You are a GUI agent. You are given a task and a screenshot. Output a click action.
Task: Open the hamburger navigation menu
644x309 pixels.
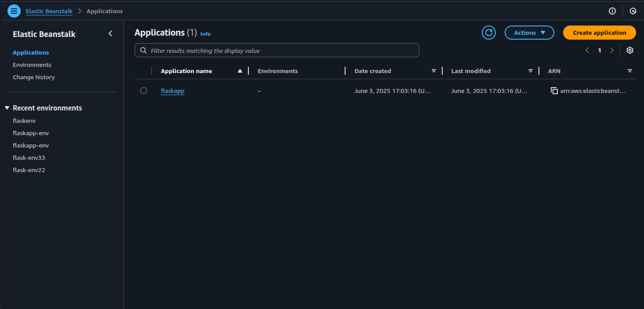[x=14, y=11]
